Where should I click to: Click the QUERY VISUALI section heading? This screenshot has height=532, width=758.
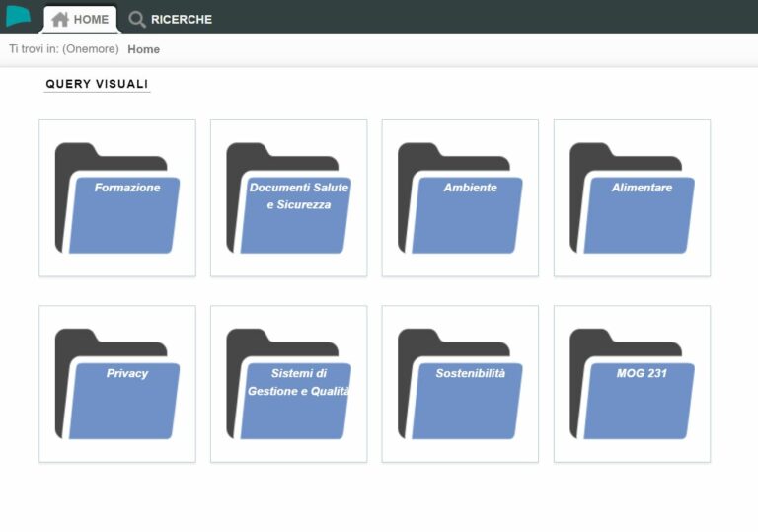(97, 85)
